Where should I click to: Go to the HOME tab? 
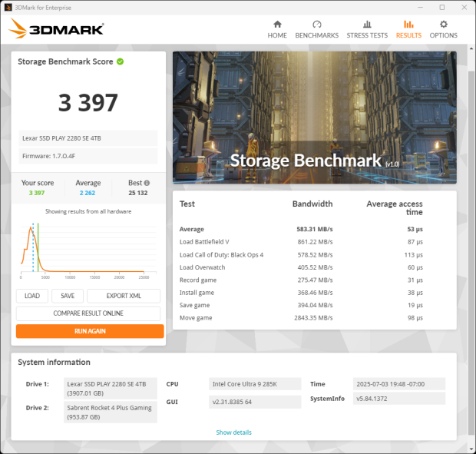pos(277,30)
